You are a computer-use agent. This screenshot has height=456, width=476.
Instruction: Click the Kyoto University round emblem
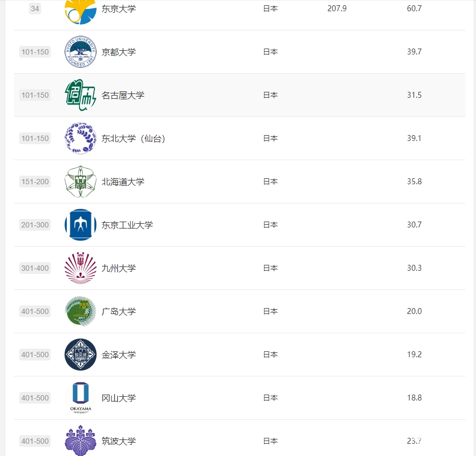coord(81,52)
